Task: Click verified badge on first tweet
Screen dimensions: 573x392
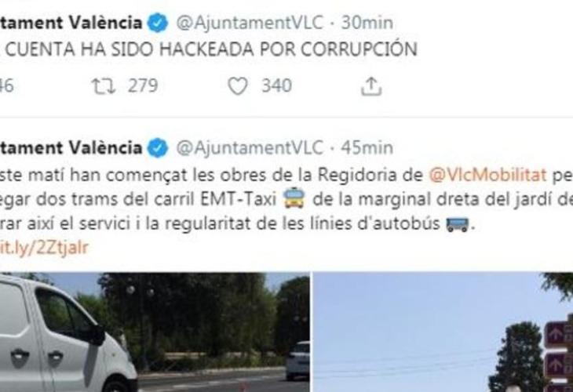Action: point(158,23)
